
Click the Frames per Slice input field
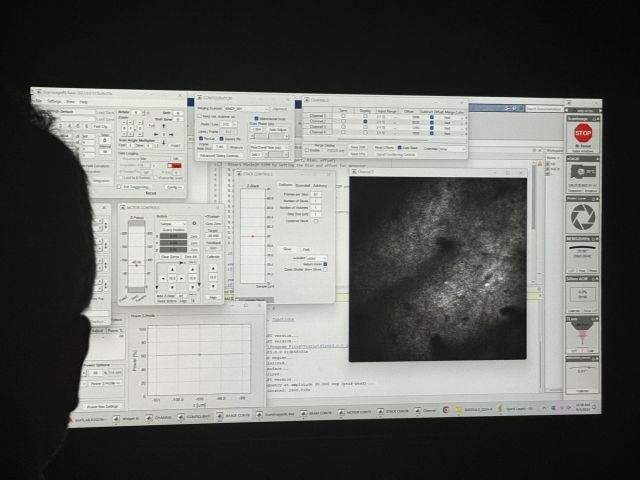point(316,194)
